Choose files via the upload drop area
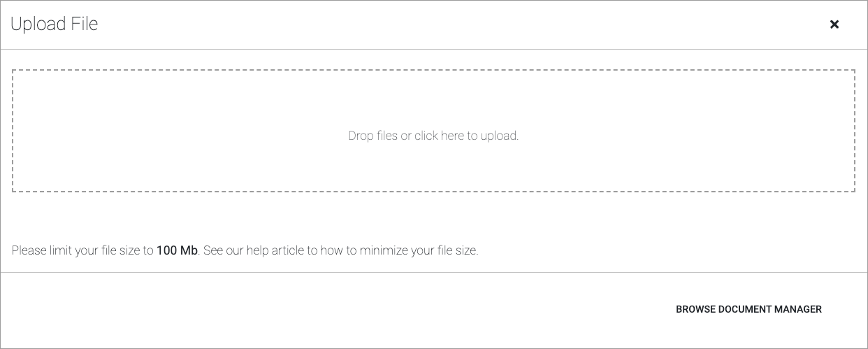Screen dimensions: 868x349 pos(433,131)
